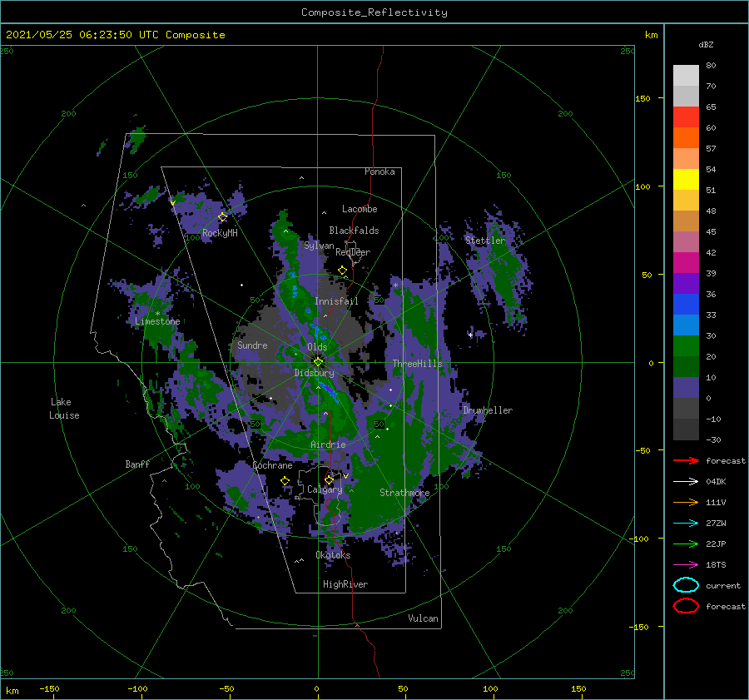Click the Limestone label
This screenshot has width=749, height=700.
pos(157,321)
